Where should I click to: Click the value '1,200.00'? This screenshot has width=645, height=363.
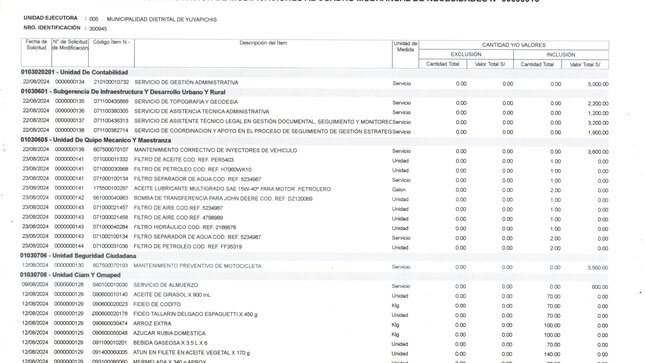[x=598, y=113]
